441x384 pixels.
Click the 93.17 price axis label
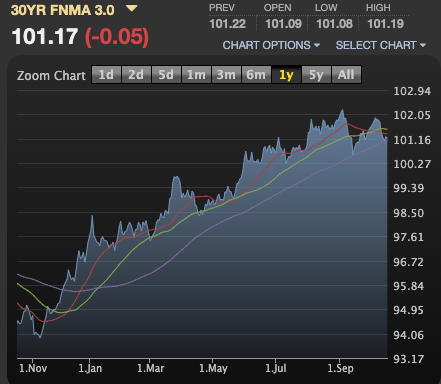pyautogui.click(x=409, y=359)
